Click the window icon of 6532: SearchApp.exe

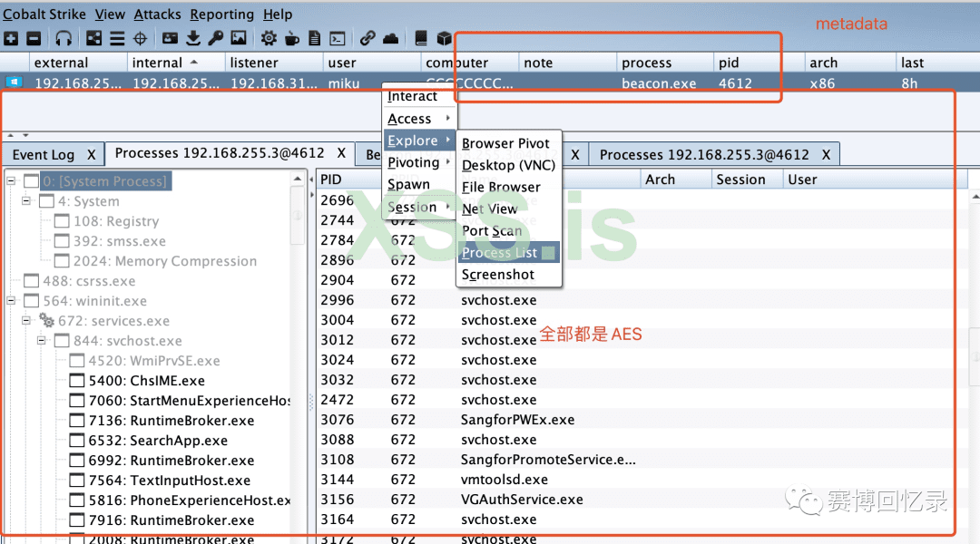[77, 441]
